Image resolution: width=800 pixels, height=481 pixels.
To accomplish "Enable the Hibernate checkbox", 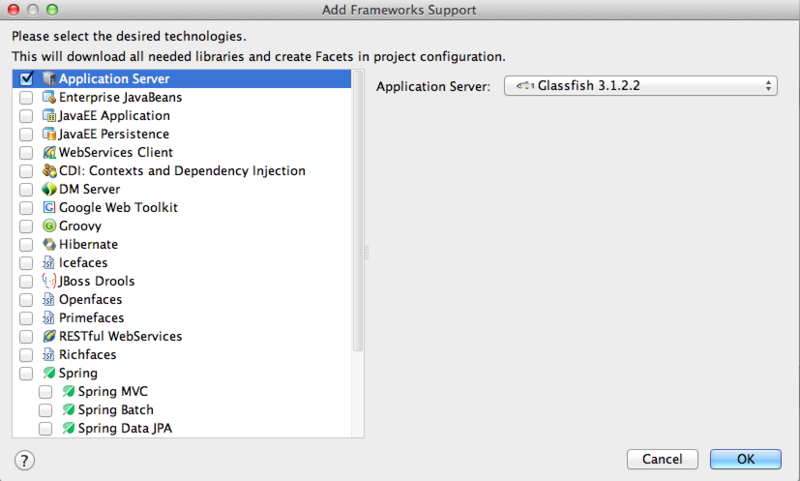I will [26, 244].
